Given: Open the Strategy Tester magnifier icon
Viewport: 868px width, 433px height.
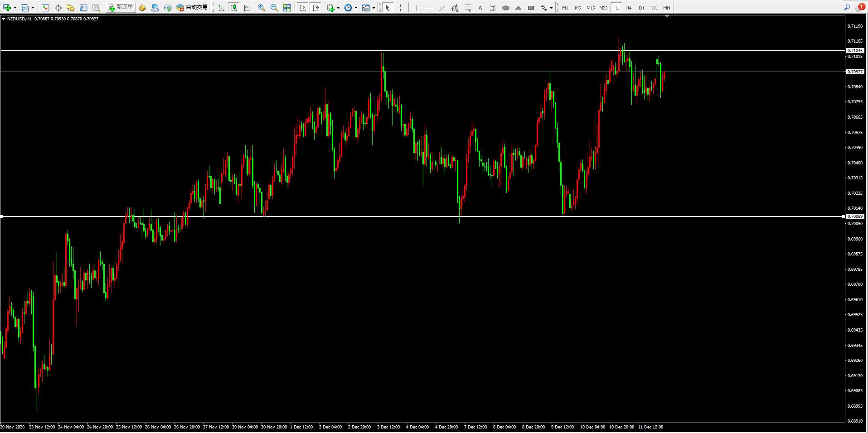Looking at the screenshot, I should 96,8.
